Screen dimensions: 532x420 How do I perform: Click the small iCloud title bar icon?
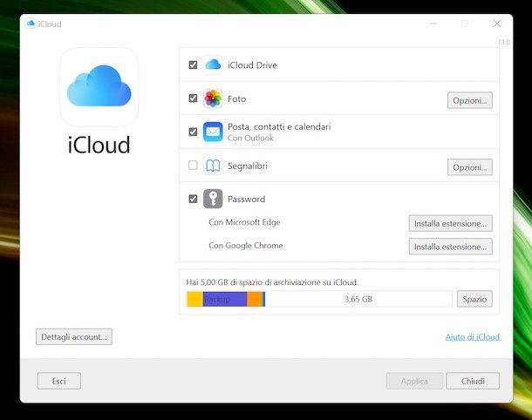coord(31,24)
